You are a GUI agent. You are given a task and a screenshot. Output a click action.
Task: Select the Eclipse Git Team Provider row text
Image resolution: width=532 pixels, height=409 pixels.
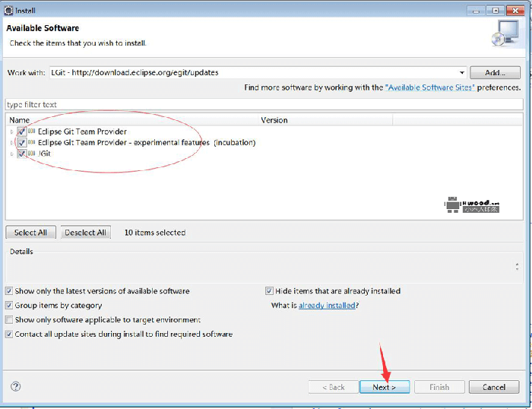click(82, 132)
